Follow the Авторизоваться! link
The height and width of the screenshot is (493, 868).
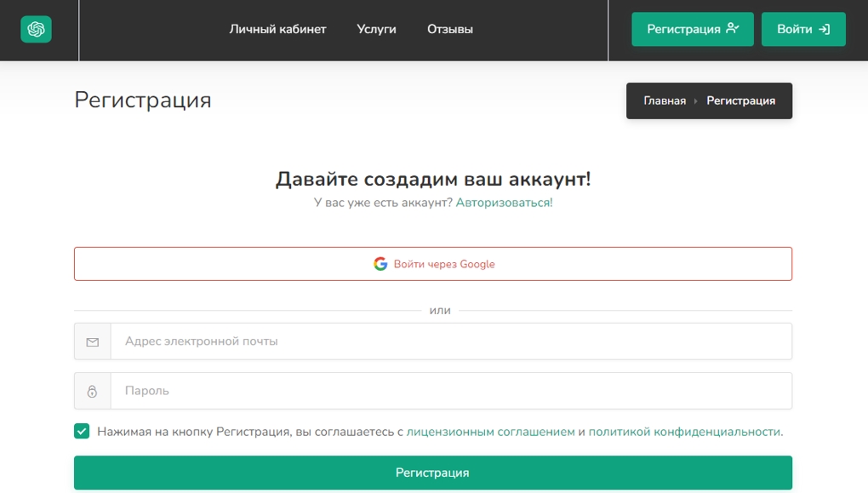[x=504, y=203]
